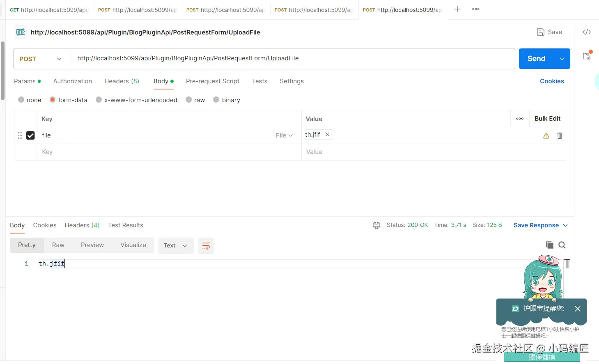Click the request URL input field
Viewport: 599px width, 364px height.
click(293, 59)
